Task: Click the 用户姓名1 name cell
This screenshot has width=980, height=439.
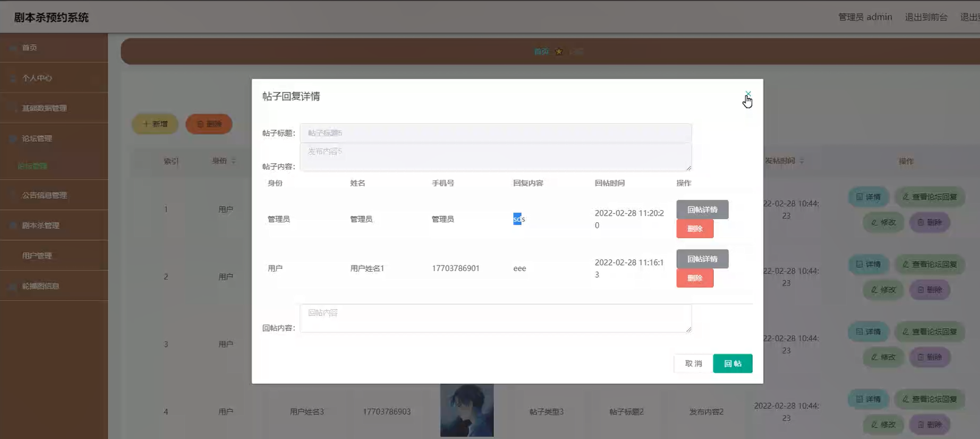Action: [367, 269]
